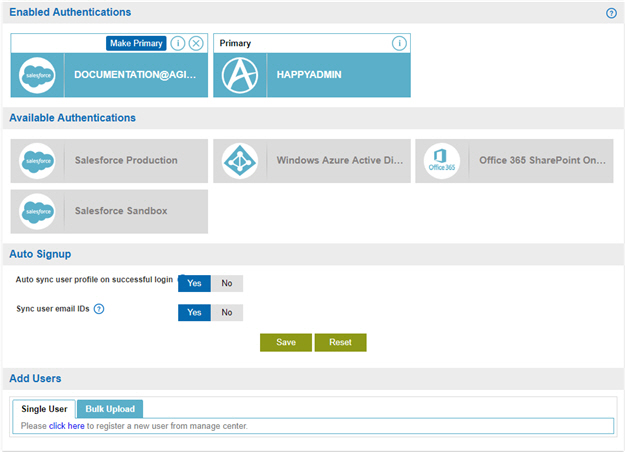Remove the DOCUMENTATION@AGI authentication
Image resolution: width=625 pixels, height=452 pixels.
pos(196,43)
